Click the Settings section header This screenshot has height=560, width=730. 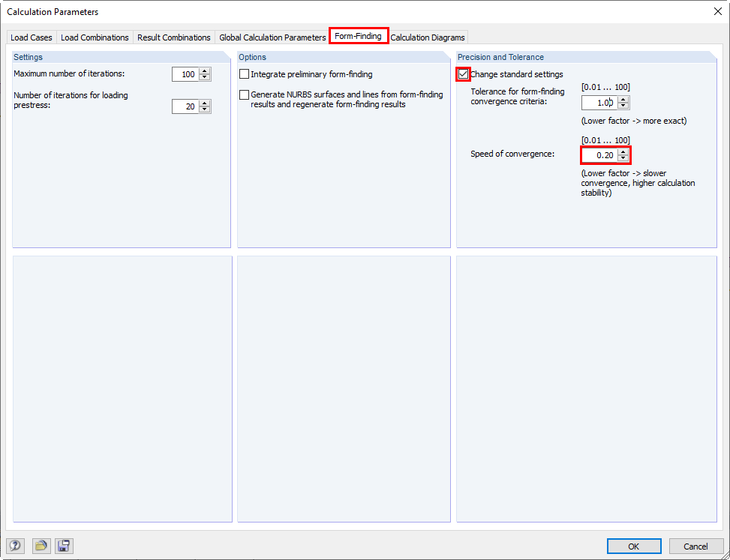[122, 57]
